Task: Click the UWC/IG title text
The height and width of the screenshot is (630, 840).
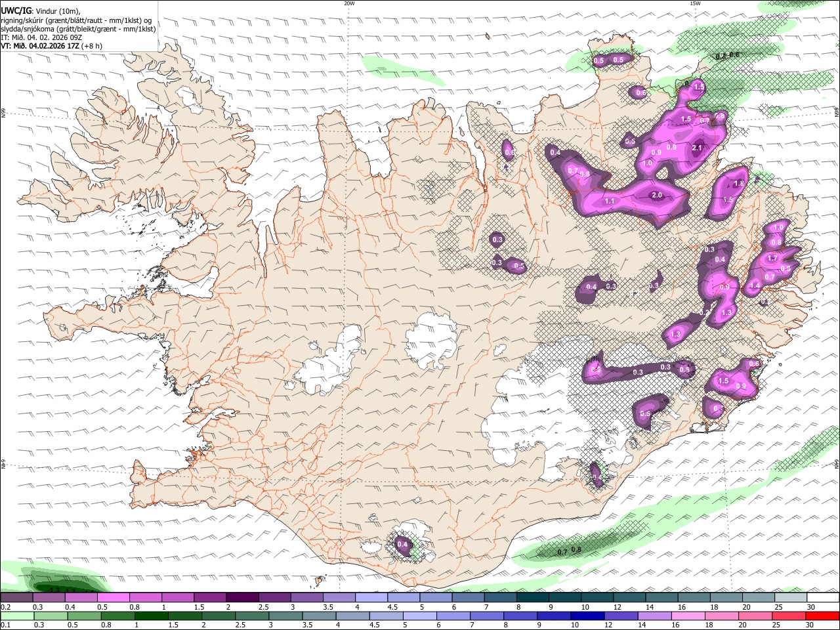Action: 15,11
